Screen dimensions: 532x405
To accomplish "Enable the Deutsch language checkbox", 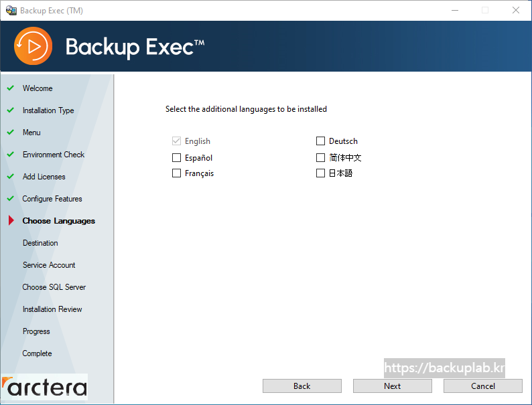I will click(x=321, y=141).
